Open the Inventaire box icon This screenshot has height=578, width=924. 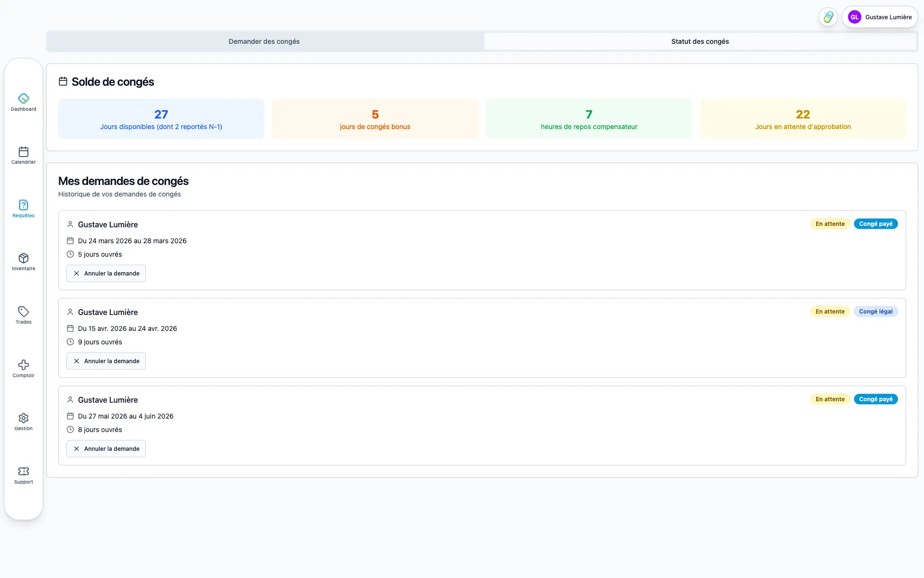point(24,262)
